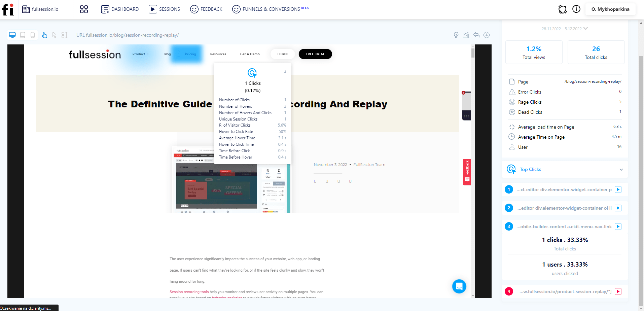This screenshot has width=644, height=311.
Task: Click the Dead Clicks face icon
Action: pos(512,112)
